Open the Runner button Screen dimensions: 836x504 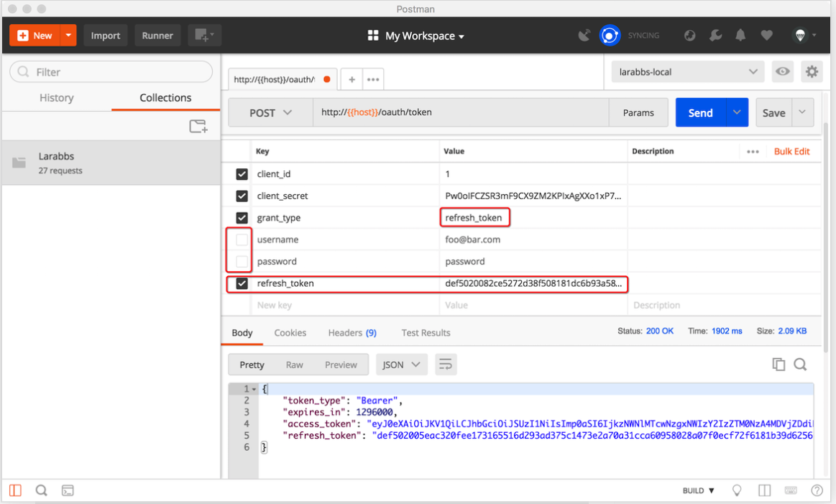coord(157,35)
